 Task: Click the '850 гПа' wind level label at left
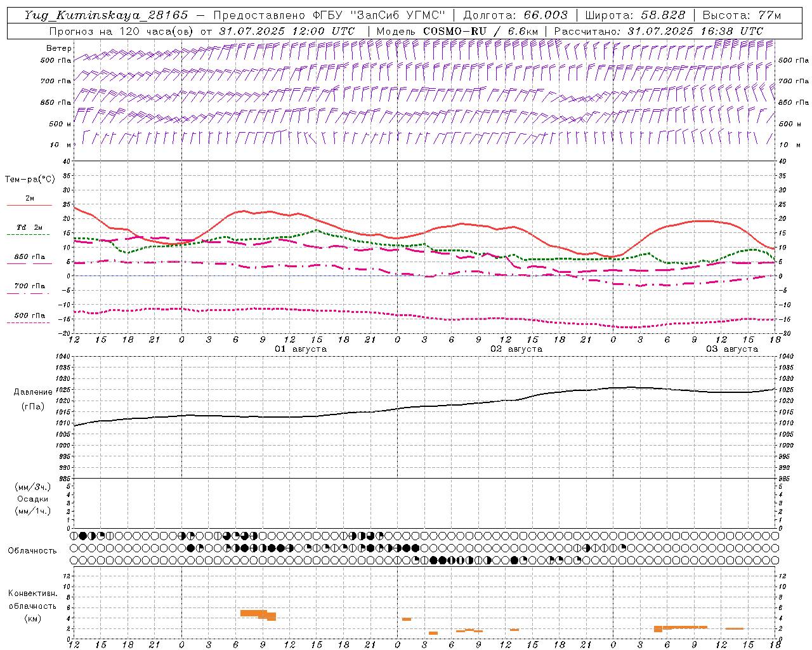tap(56, 102)
